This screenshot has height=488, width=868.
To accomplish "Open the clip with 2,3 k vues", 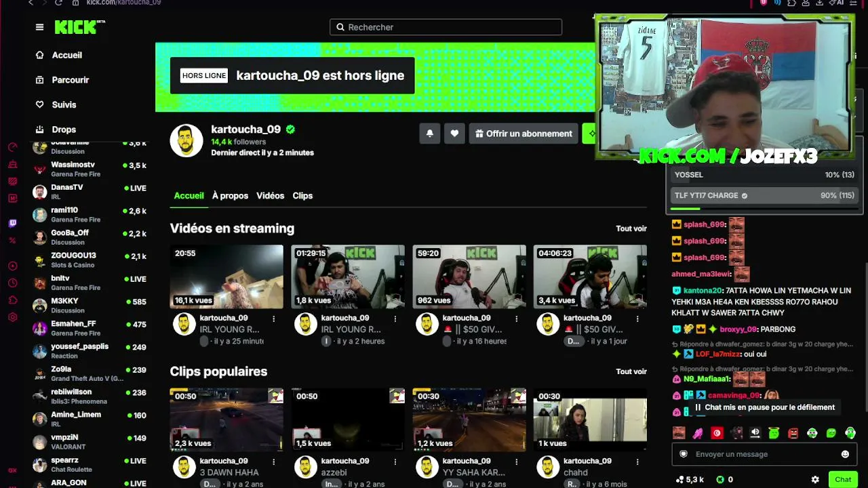I will [226, 420].
